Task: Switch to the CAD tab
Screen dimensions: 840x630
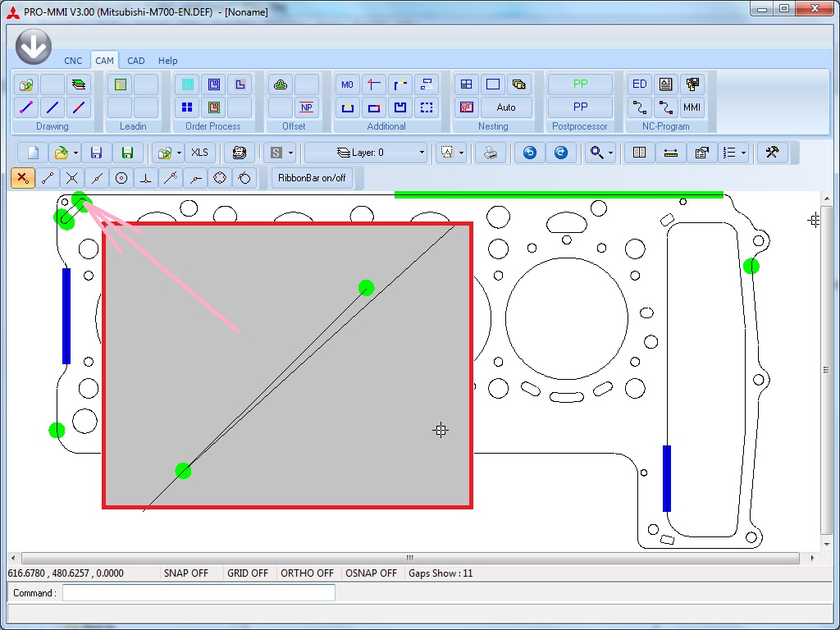Action: click(136, 61)
